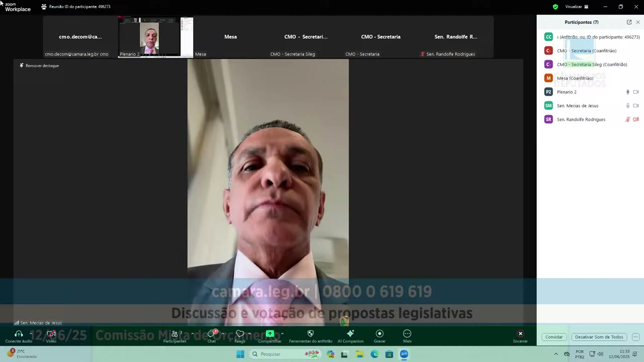This screenshot has height=362, width=644.
Task: Expand arrow next to Reagir
Action: pyautogui.click(x=250, y=333)
